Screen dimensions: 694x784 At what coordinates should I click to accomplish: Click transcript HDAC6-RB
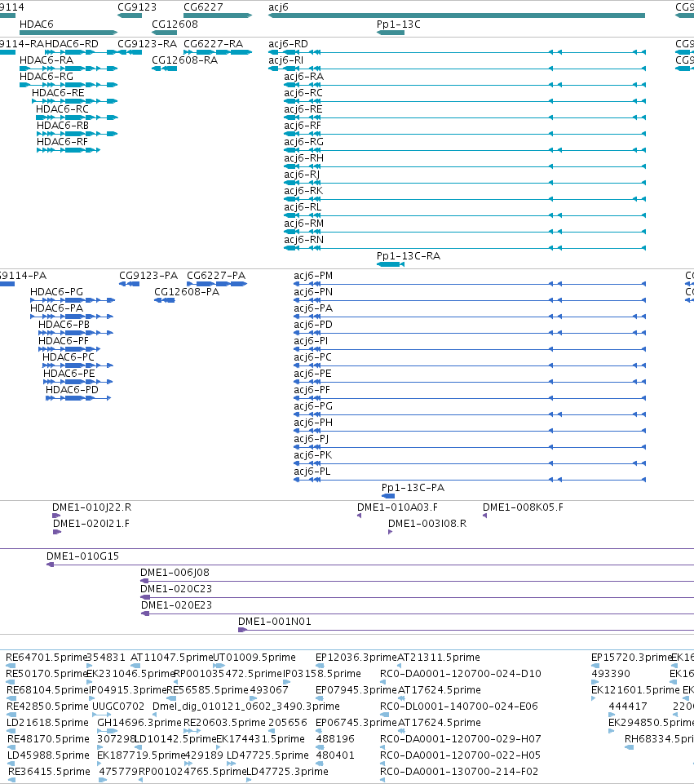point(63,126)
